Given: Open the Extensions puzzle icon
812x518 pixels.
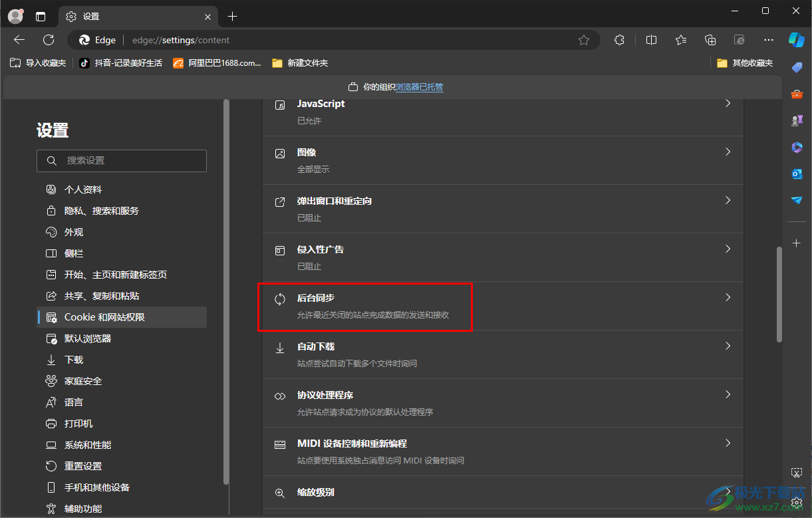Looking at the screenshot, I should click(619, 40).
